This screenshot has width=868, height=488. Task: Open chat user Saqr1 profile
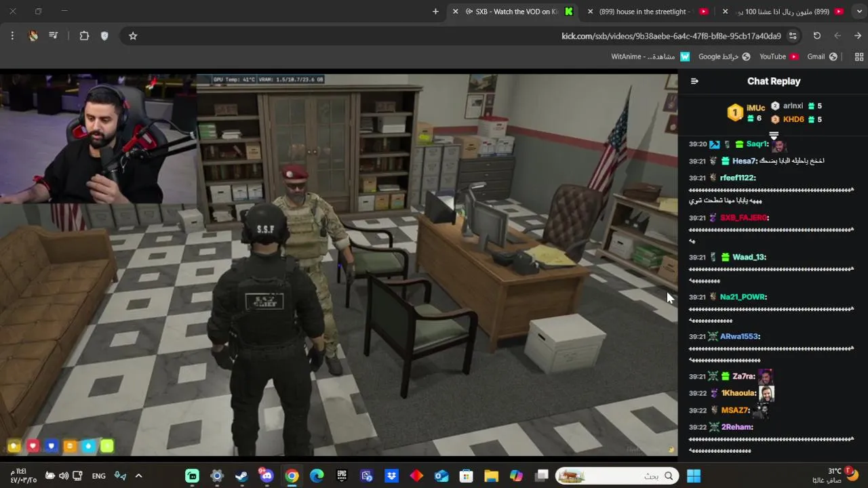757,144
